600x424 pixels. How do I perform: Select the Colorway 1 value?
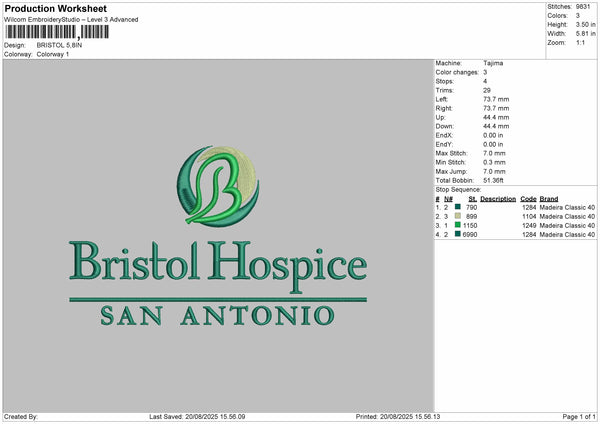pos(53,54)
